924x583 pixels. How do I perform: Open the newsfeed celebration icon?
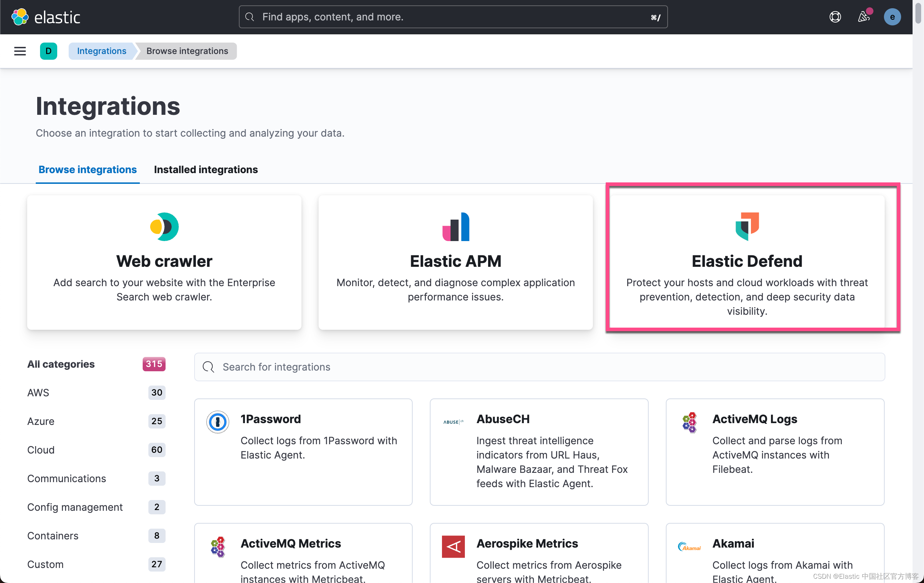coord(863,17)
